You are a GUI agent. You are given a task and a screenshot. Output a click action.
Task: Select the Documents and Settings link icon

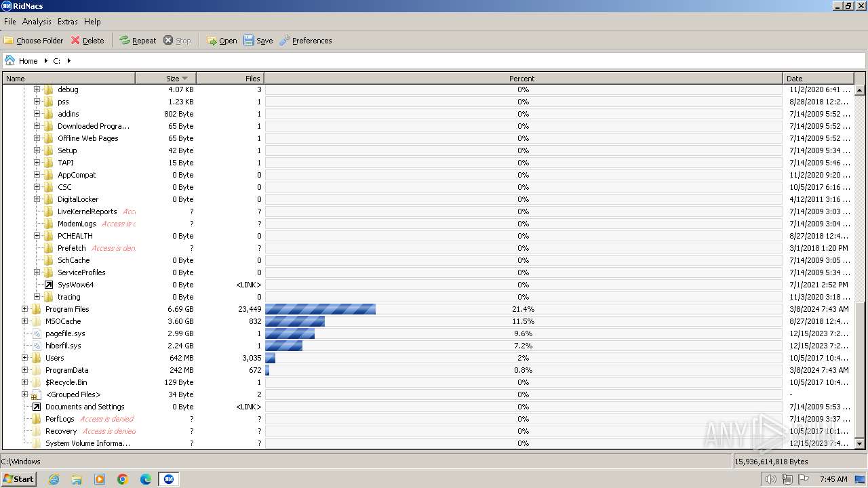click(x=37, y=407)
